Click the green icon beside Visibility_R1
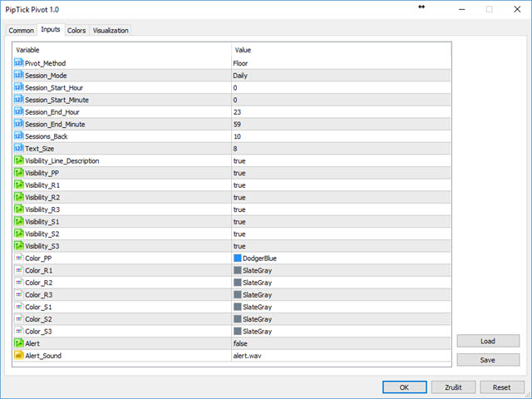Viewport: 532px width, 399px height. click(x=18, y=185)
